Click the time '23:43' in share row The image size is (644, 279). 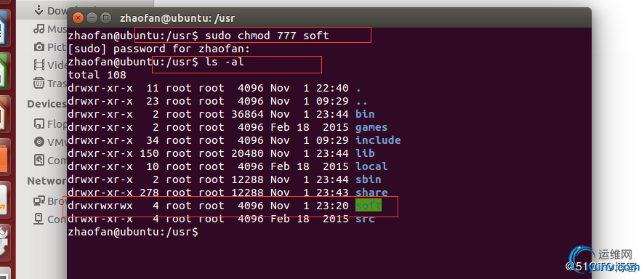[x=332, y=192]
